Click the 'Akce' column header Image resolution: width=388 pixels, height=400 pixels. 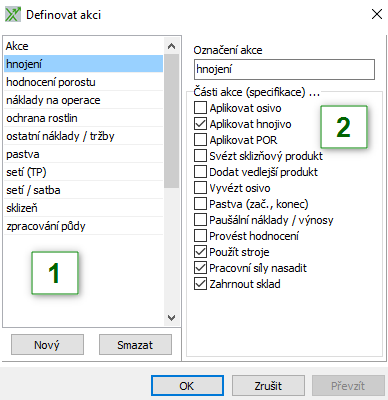click(83, 46)
